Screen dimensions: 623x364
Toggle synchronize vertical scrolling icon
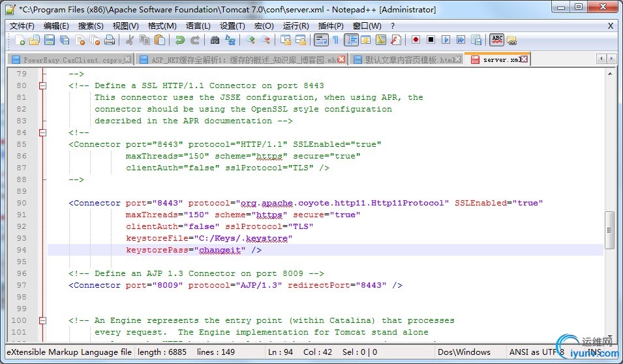pyautogui.click(x=285, y=40)
